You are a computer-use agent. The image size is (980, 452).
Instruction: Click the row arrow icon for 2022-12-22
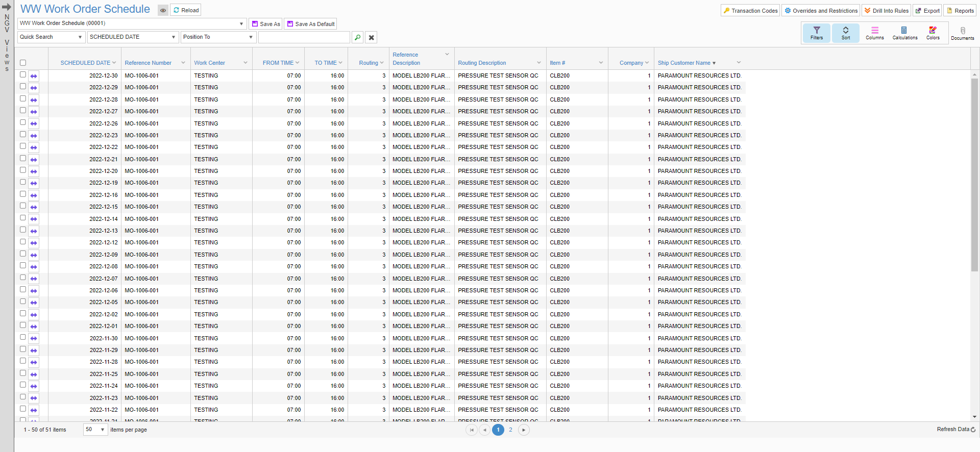pos(34,147)
